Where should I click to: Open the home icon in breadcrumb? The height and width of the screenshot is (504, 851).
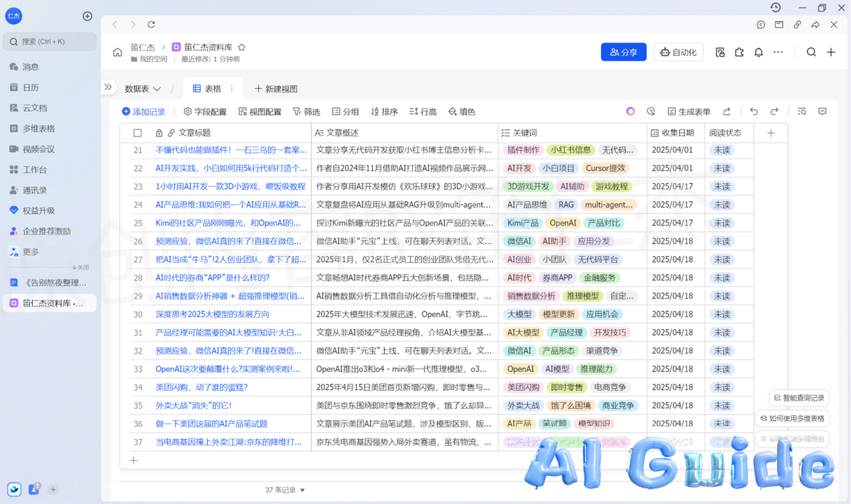(118, 52)
